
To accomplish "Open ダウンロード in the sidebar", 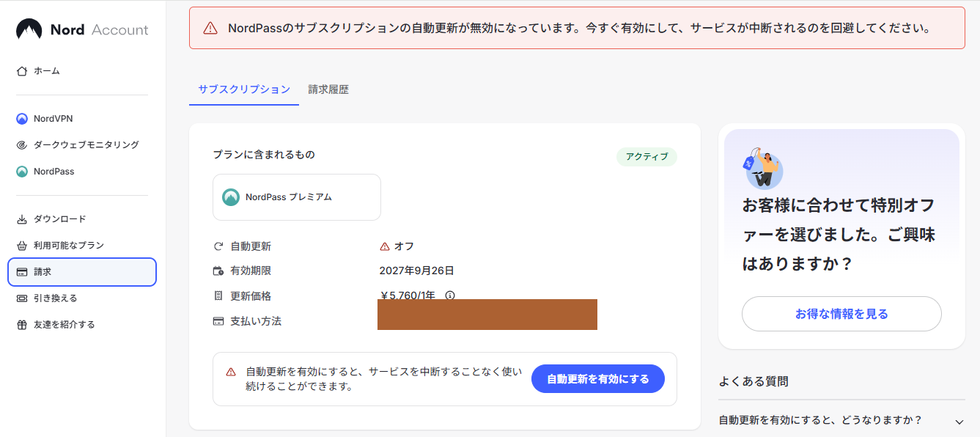I will [82, 219].
